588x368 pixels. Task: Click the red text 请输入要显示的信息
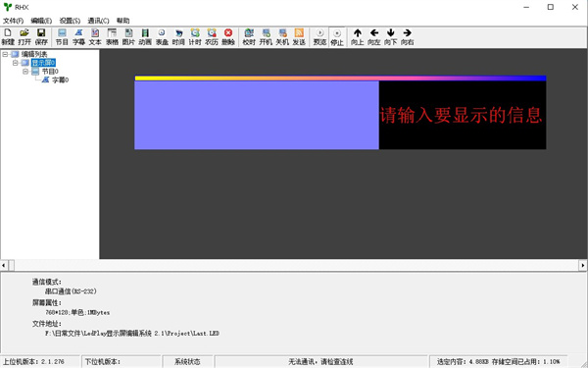[462, 115]
